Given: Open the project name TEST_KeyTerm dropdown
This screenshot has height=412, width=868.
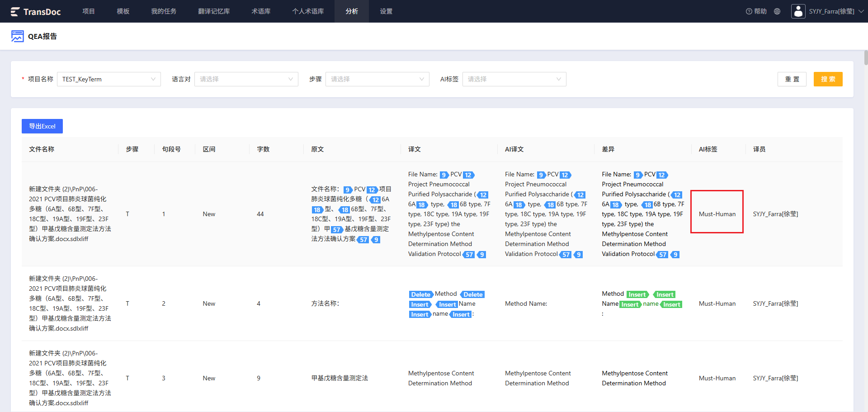Looking at the screenshot, I should coord(109,79).
